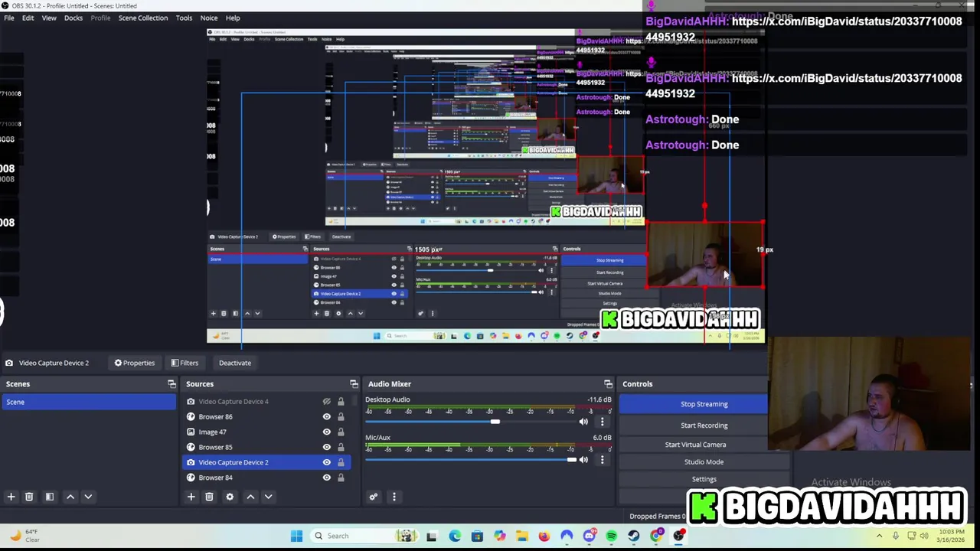980x551 pixels.
Task: Open the Docks menu
Action: (x=73, y=18)
